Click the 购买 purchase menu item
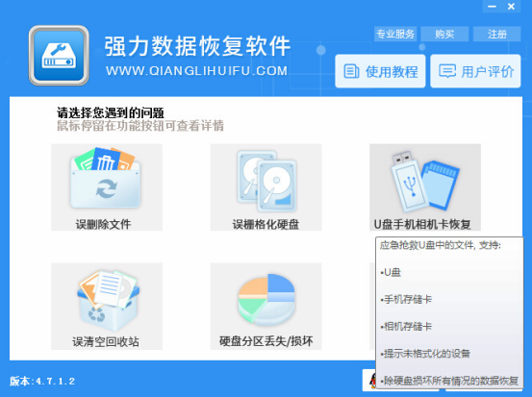 click(x=444, y=34)
